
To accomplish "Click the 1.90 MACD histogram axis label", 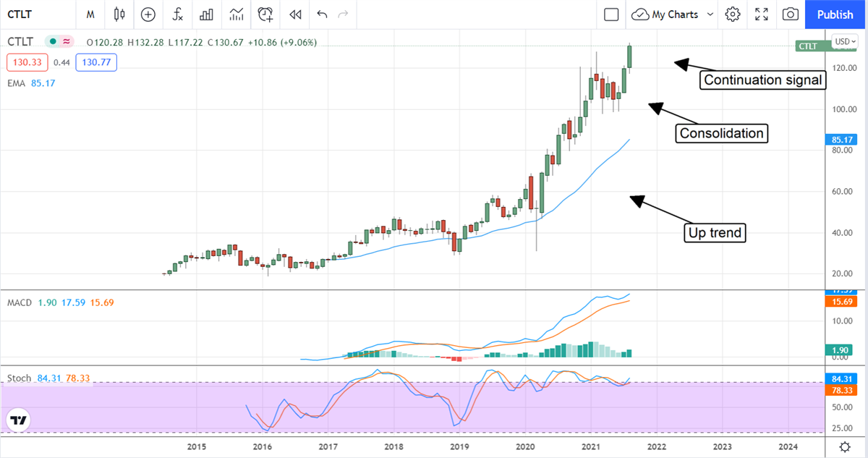I will (841, 350).
